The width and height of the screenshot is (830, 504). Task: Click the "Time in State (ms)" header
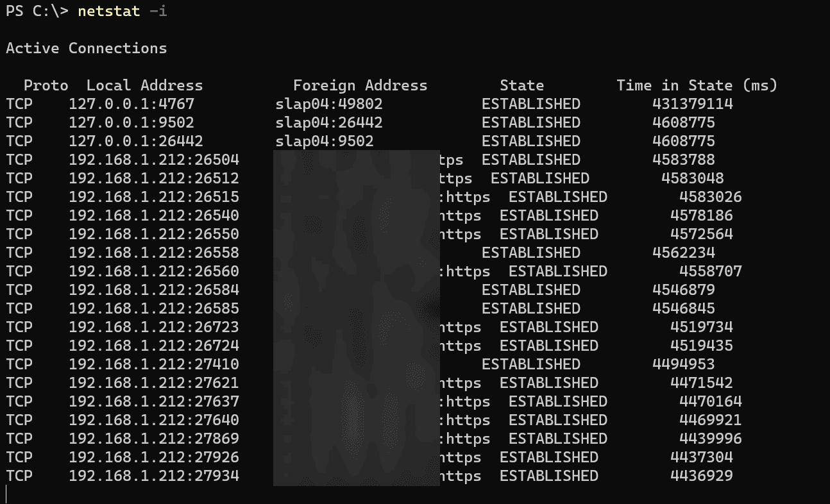click(x=697, y=85)
